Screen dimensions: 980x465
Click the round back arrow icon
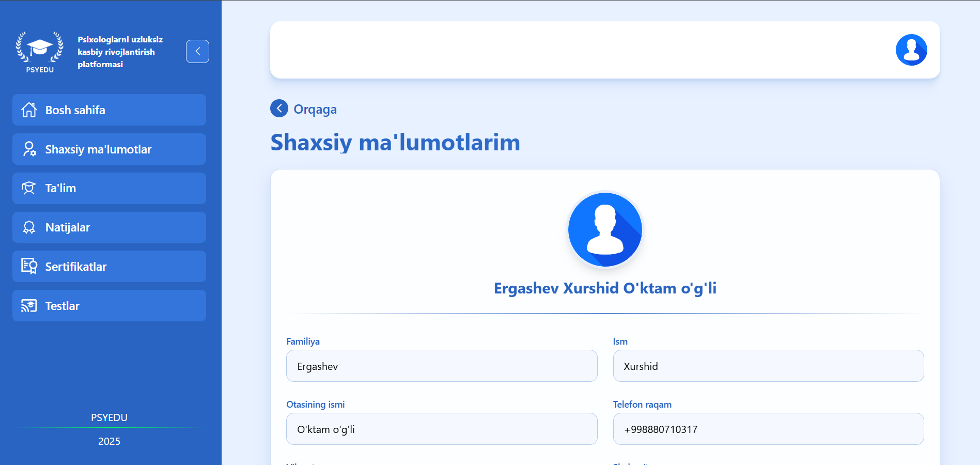pos(279,109)
